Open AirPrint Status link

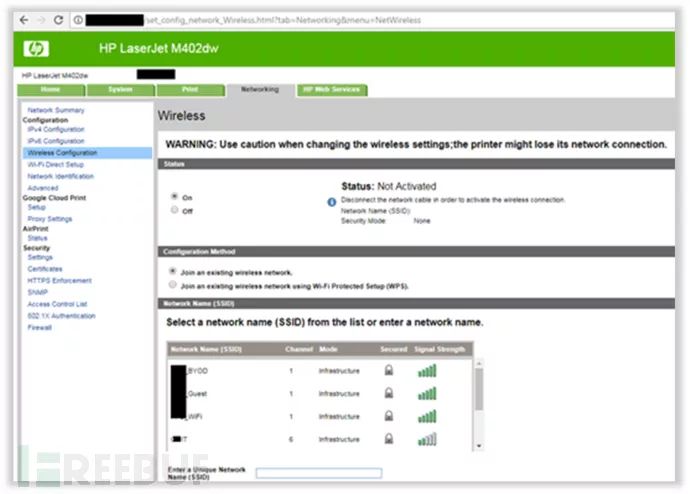[37, 238]
